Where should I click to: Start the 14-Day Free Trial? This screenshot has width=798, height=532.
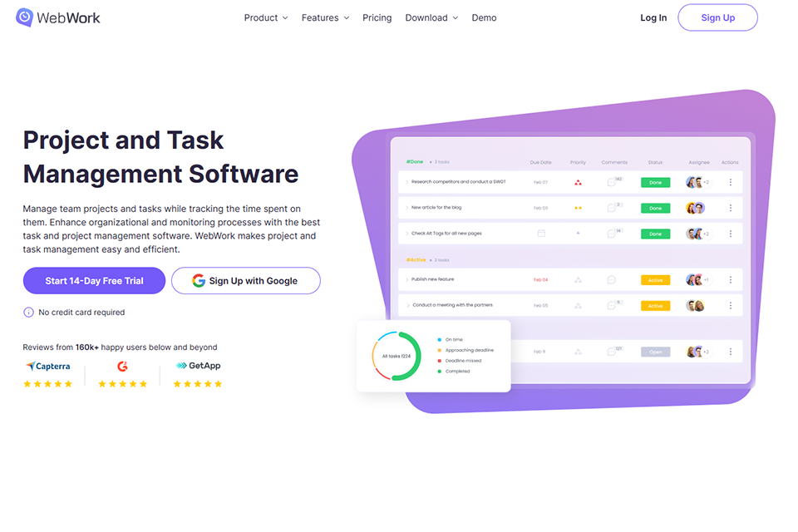tap(94, 280)
